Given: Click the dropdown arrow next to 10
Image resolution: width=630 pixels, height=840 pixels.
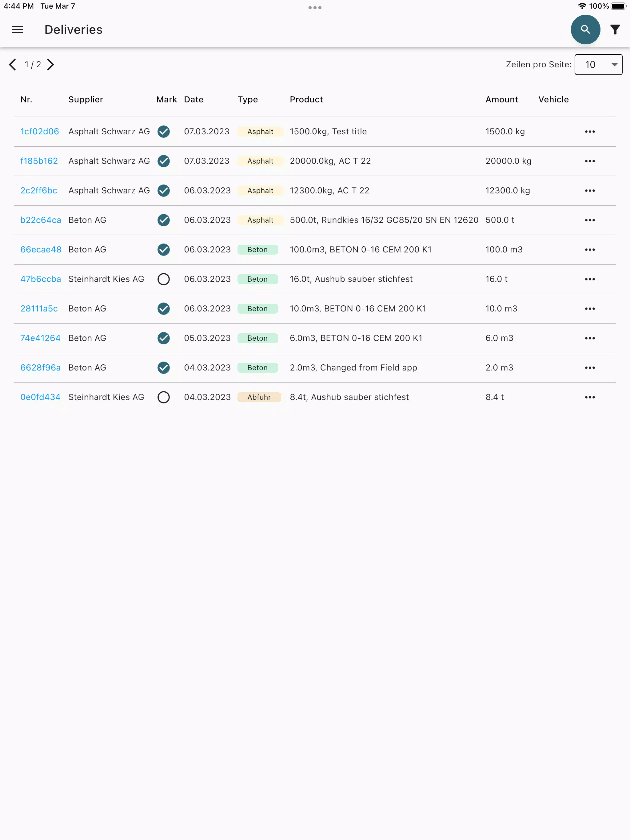Looking at the screenshot, I should pyautogui.click(x=614, y=65).
